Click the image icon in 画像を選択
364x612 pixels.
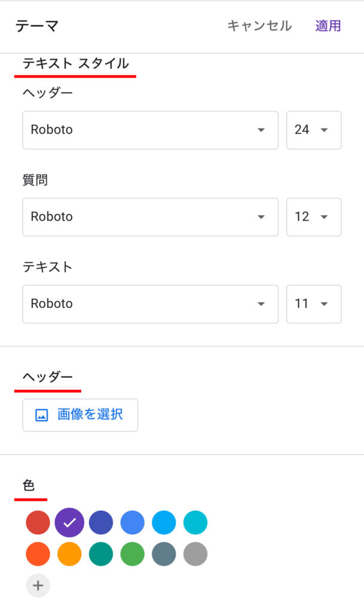[x=41, y=415]
